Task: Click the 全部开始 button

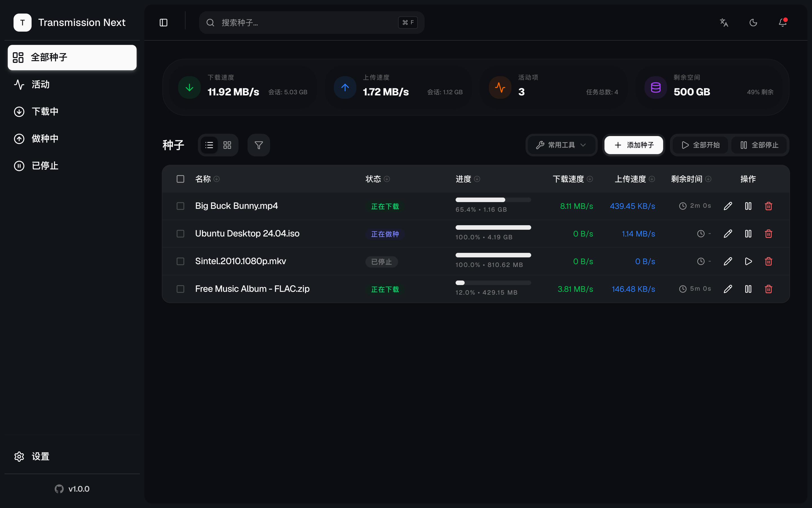Action: tap(700, 145)
